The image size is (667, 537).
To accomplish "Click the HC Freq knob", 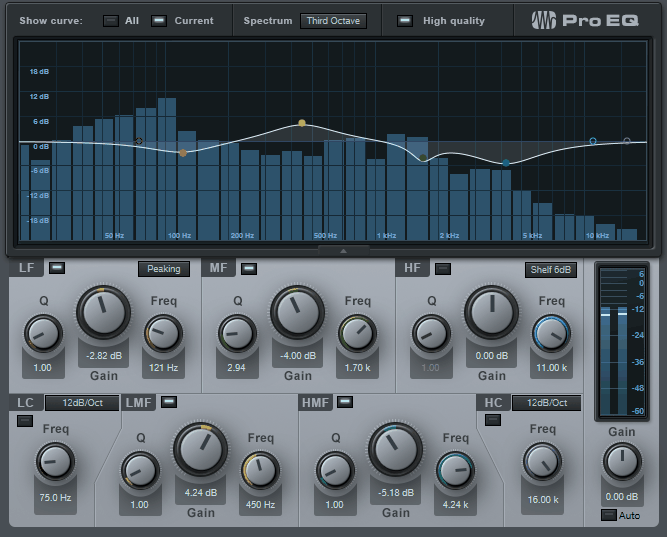I will pyautogui.click(x=542, y=462).
